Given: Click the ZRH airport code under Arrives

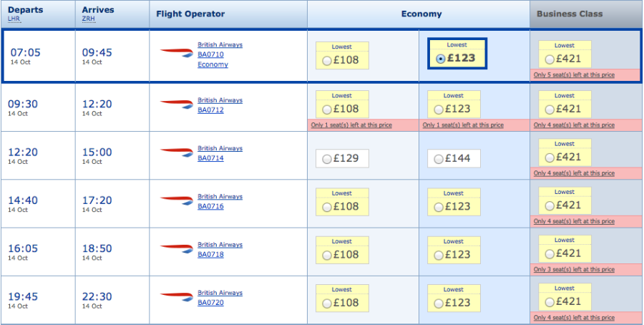Looking at the screenshot, I should click(x=88, y=19).
